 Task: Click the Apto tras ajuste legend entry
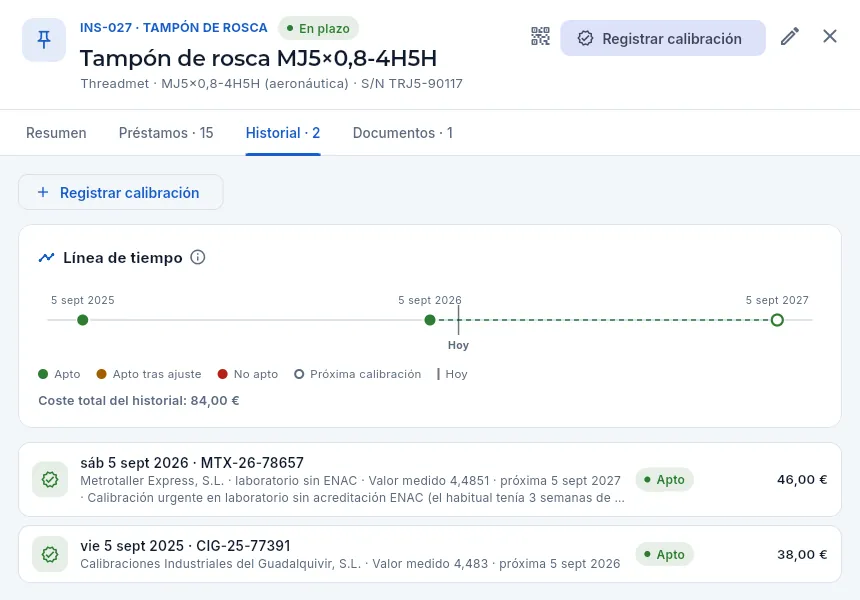pos(149,374)
